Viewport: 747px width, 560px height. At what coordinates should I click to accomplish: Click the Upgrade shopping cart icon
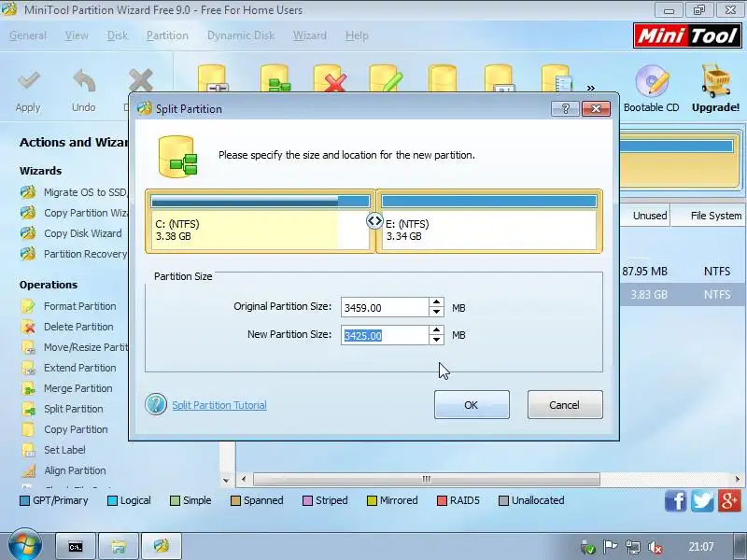(715, 80)
